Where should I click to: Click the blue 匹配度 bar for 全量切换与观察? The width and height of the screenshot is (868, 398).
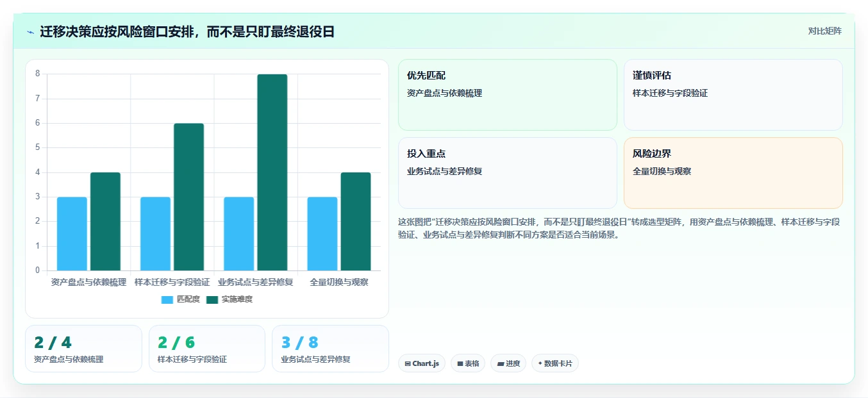tap(322, 234)
